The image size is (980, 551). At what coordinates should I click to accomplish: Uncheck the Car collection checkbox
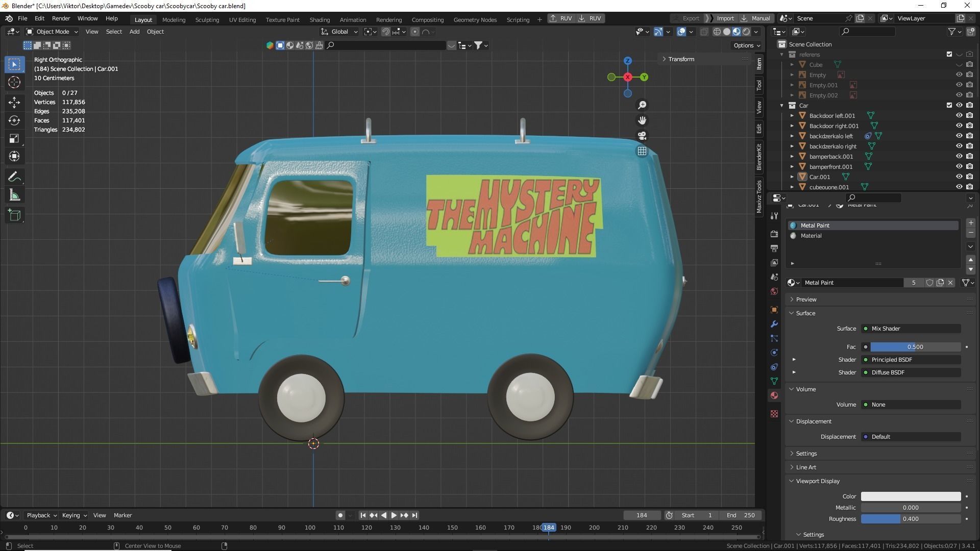tap(949, 106)
